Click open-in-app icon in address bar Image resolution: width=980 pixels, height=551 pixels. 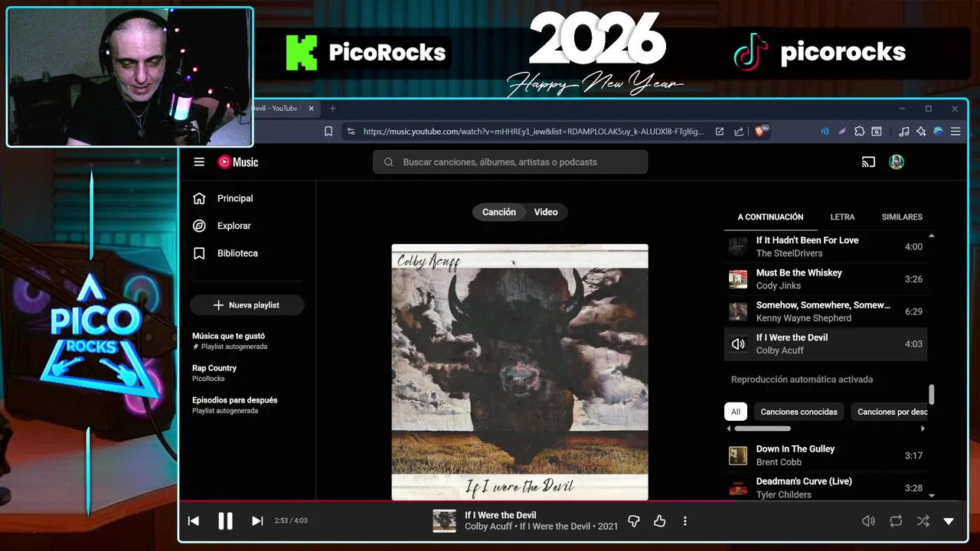(x=720, y=132)
